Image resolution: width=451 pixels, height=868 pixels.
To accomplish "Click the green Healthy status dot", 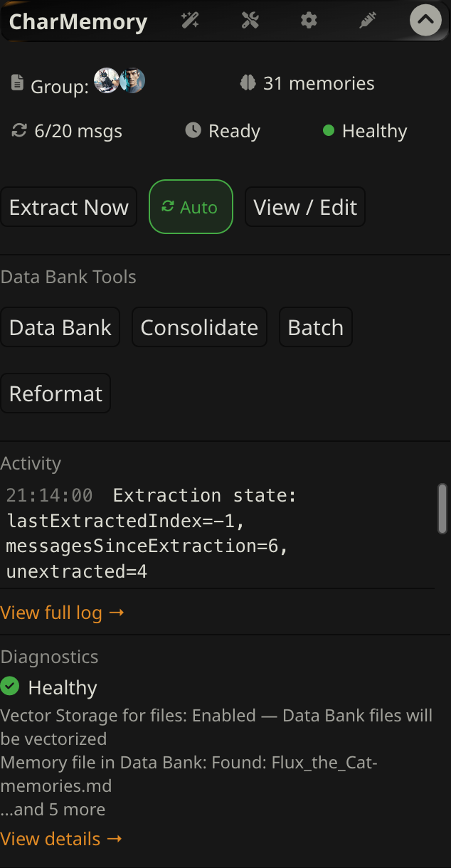I will pos(329,131).
